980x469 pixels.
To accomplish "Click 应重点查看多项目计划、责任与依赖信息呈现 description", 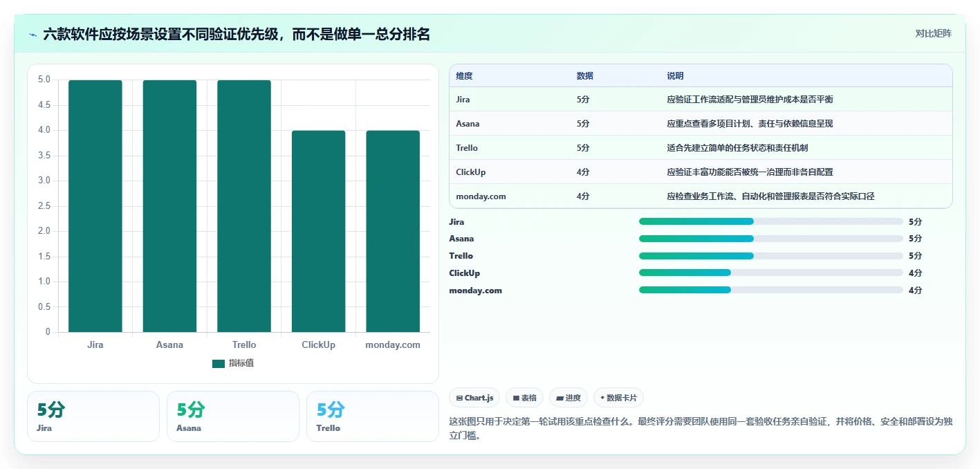I will click(x=750, y=124).
